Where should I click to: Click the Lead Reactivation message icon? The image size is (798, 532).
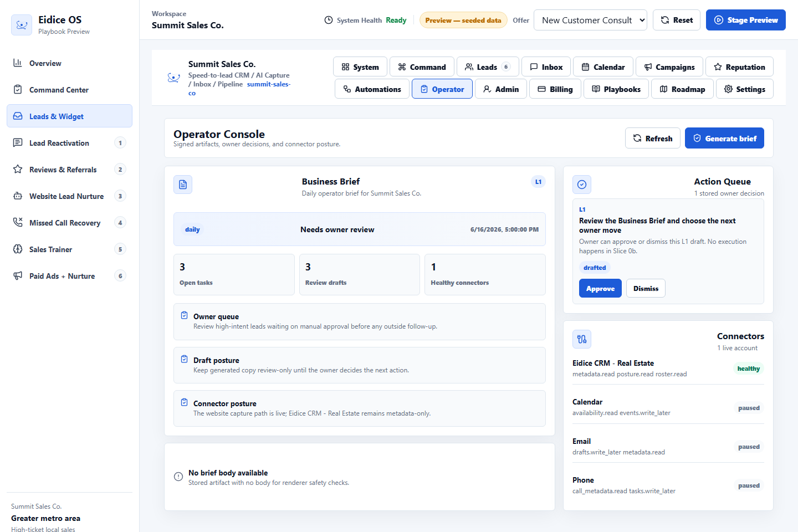pos(18,142)
